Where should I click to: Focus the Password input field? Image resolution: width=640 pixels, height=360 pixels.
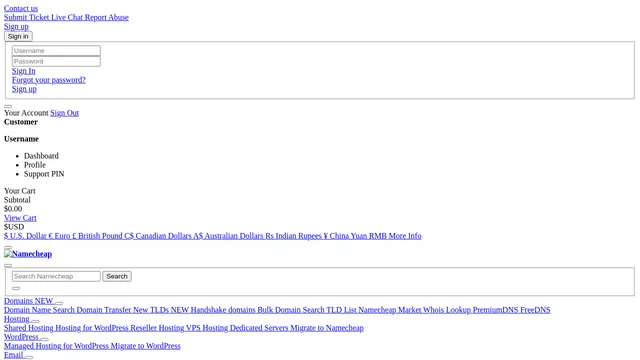pyautogui.click(x=56, y=61)
